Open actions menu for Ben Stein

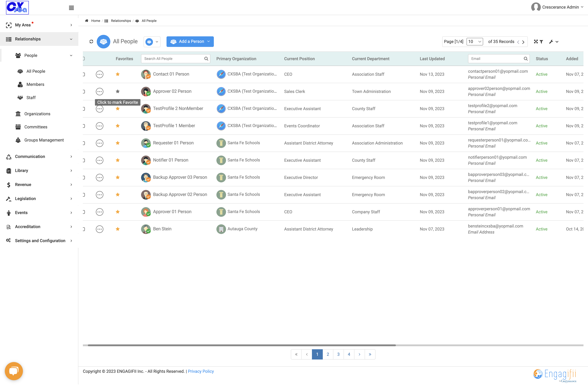(x=100, y=229)
